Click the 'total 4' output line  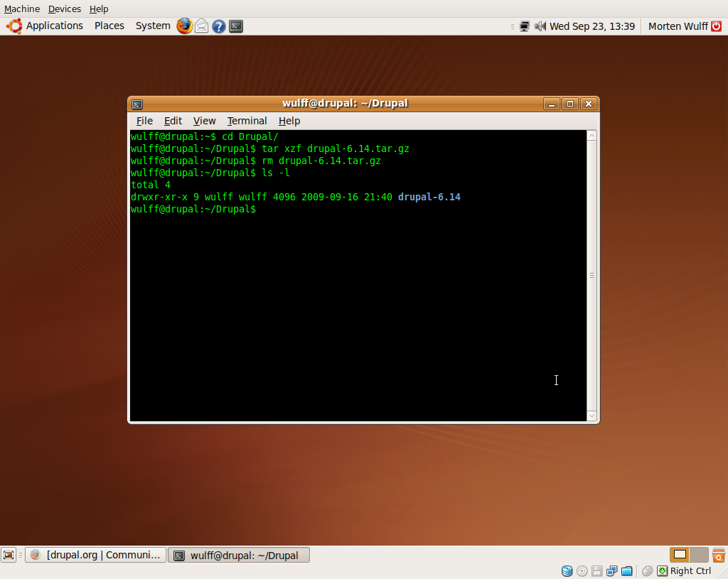[151, 185]
